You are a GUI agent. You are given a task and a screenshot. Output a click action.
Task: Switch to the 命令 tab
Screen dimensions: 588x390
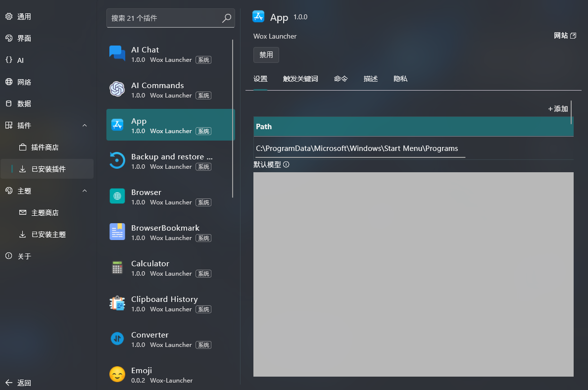341,79
